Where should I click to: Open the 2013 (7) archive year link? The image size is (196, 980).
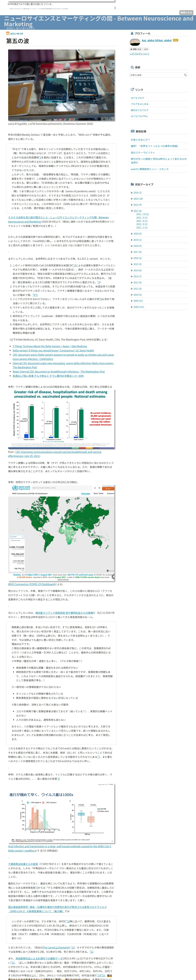coord(137,277)
